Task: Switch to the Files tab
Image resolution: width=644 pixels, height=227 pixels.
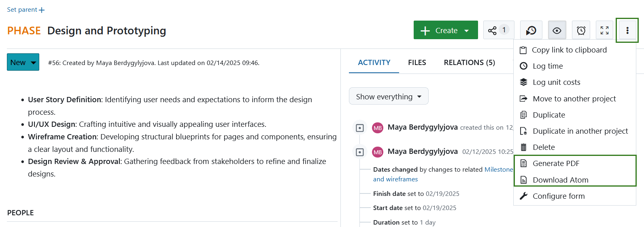Action: click(x=417, y=63)
